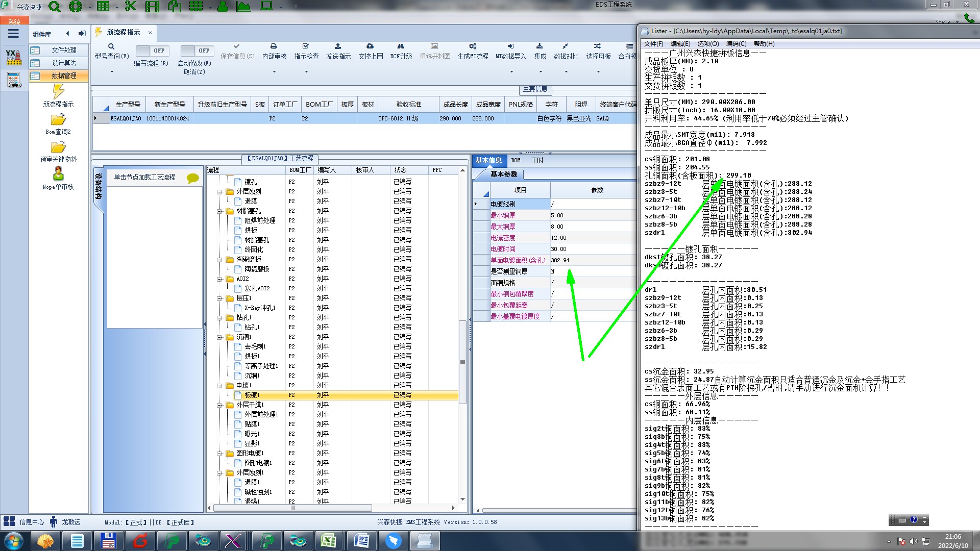The image size is (980, 551).
Task: Select 数据管理 in the component library
Action: tap(59, 76)
